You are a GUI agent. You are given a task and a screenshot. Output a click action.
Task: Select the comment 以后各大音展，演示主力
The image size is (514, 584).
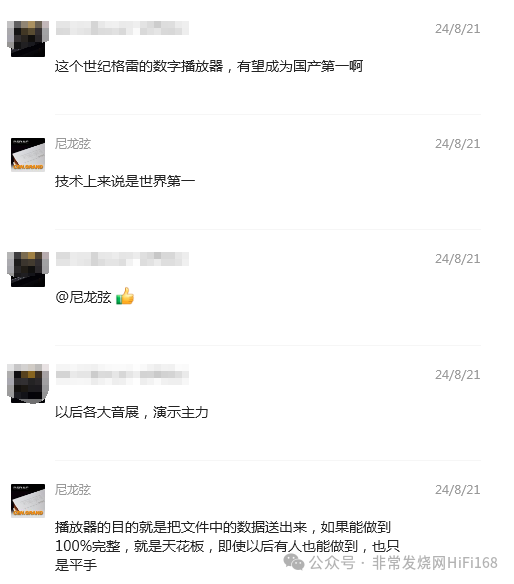point(131,412)
